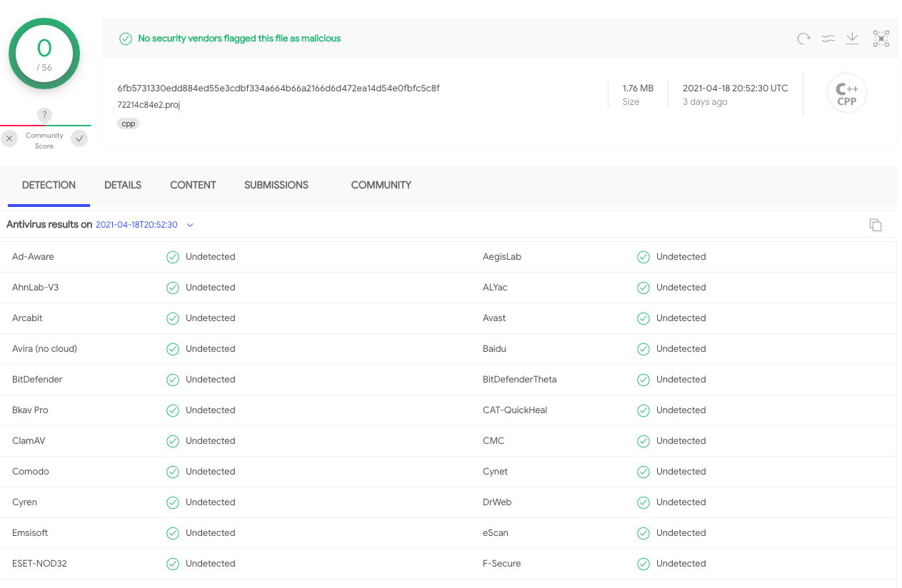Click the check icon in the BitDefender row
Viewport: 902px width, 588px height.
click(173, 380)
